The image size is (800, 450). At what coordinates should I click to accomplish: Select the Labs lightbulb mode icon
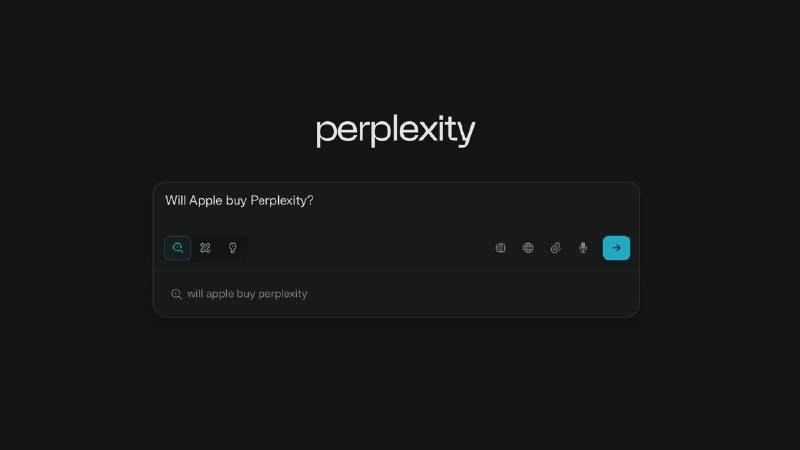coord(233,248)
